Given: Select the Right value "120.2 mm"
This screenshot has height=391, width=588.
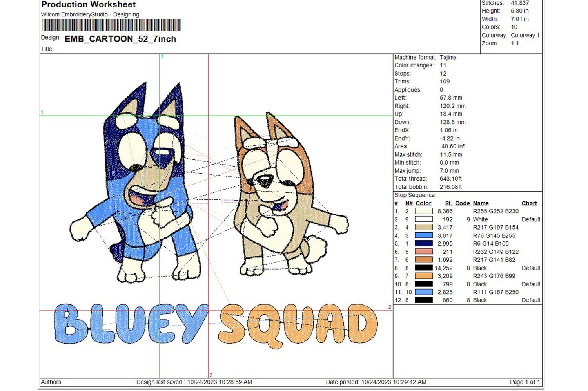Looking at the screenshot, I should pos(453,106).
